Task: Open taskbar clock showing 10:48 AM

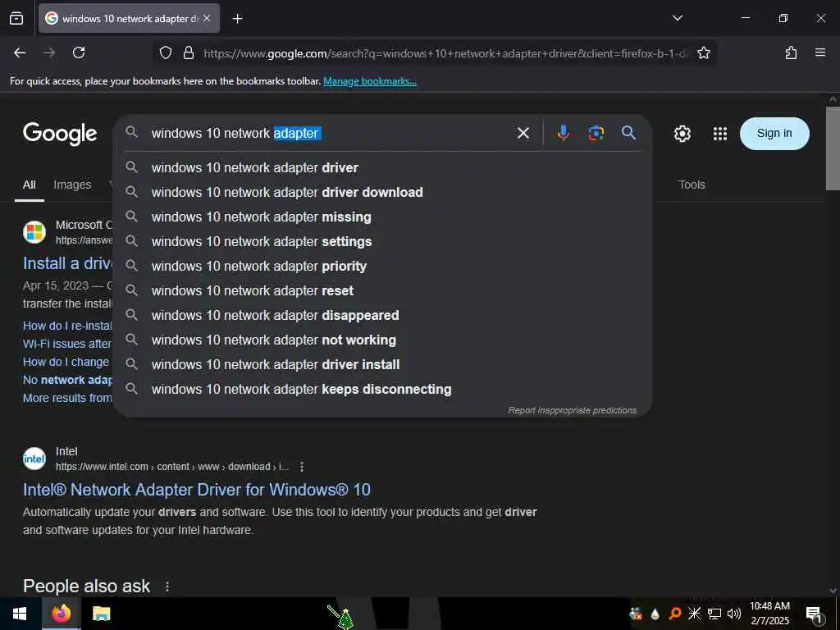Action: 769,614
